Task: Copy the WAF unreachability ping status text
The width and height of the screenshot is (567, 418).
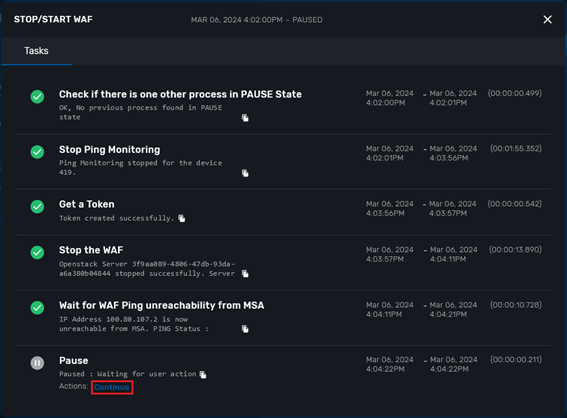Action: (x=245, y=329)
